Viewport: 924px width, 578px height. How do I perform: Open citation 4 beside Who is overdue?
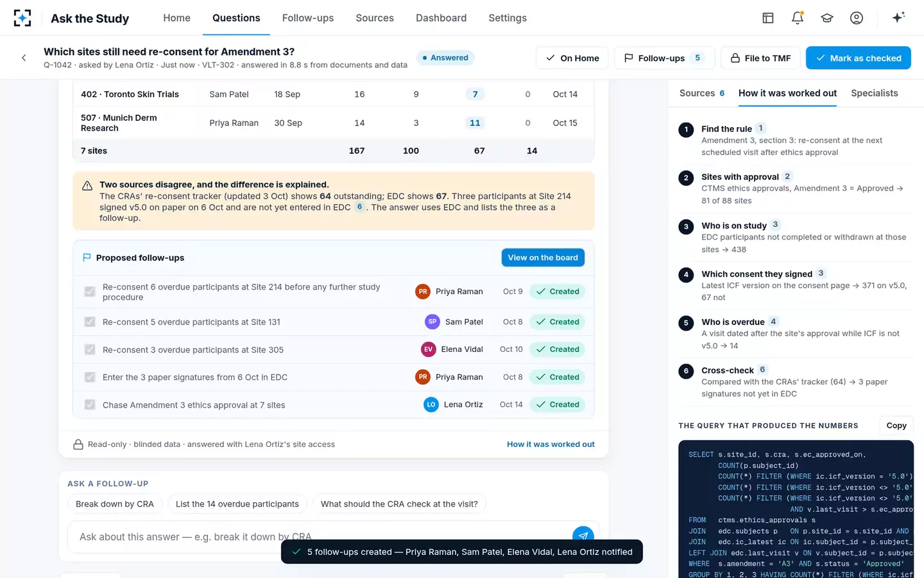point(773,322)
